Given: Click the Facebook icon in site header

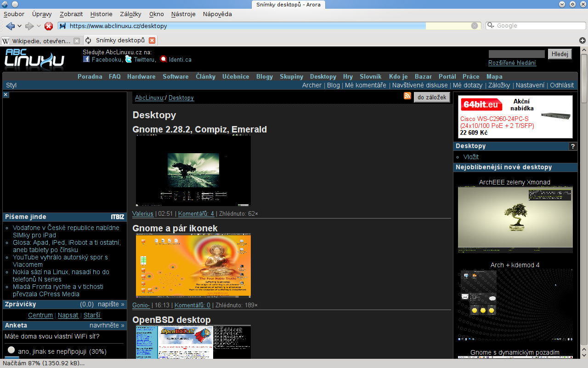Looking at the screenshot, I should point(86,59).
